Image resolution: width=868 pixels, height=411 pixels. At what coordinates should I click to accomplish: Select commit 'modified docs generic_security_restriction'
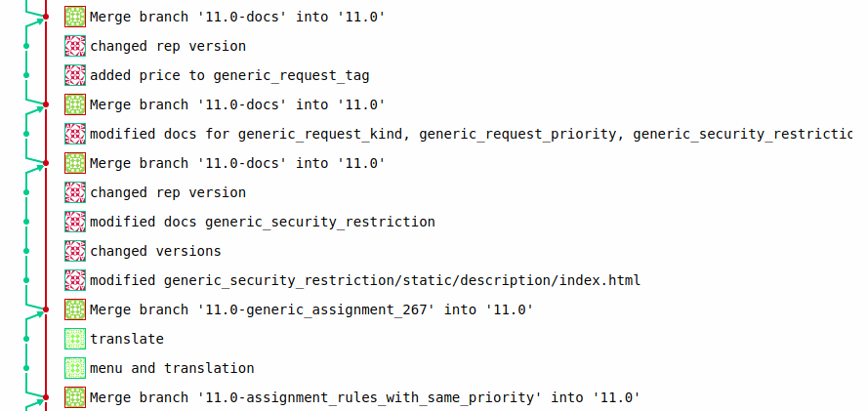[263, 222]
